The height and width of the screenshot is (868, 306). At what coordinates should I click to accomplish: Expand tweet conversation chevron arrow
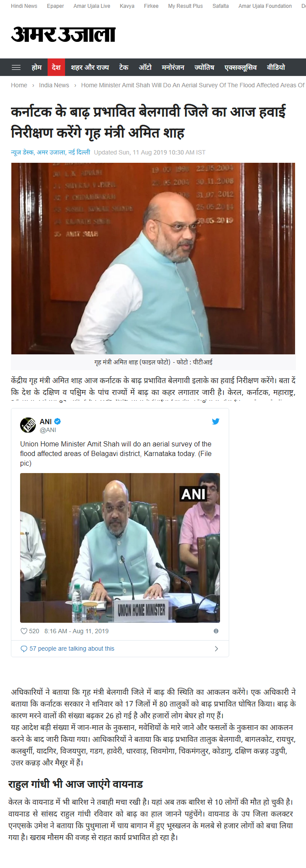click(217, 648)
